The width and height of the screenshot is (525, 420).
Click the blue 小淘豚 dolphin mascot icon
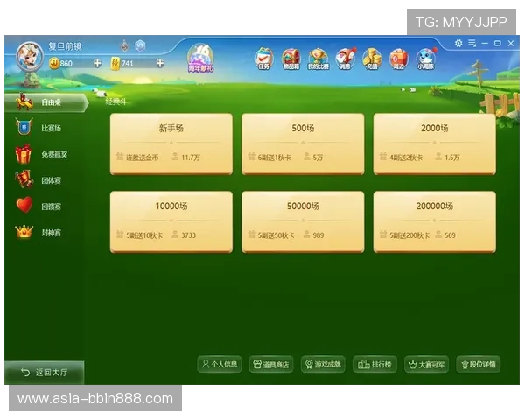point(426,58)
